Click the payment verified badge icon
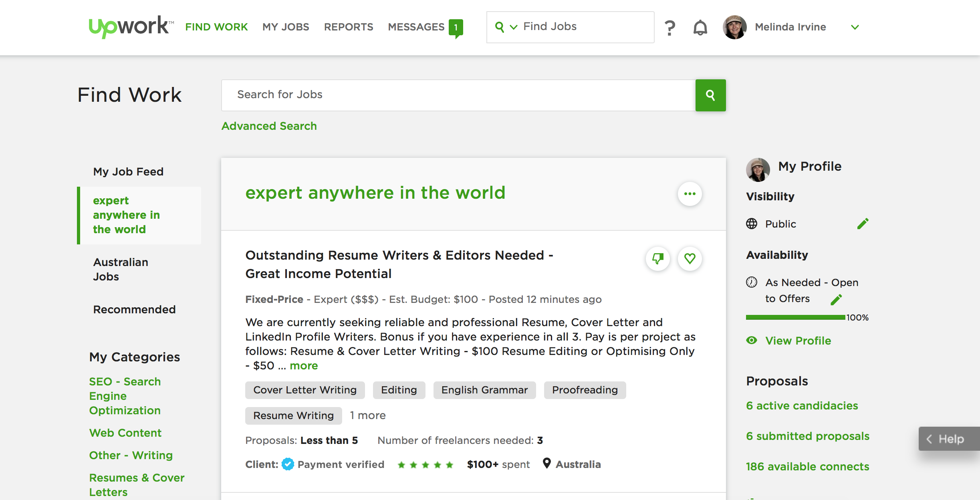The image size is (980, 500). 288,464
